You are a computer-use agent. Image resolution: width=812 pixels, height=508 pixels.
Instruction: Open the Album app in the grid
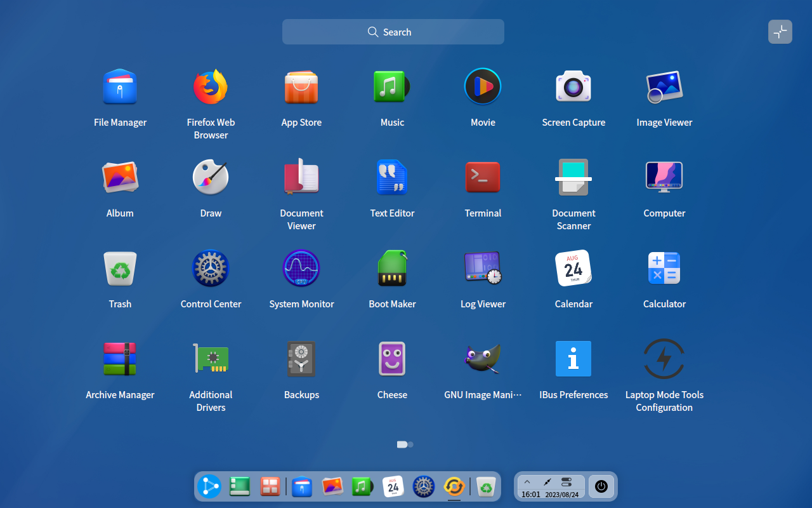[120, 177]
